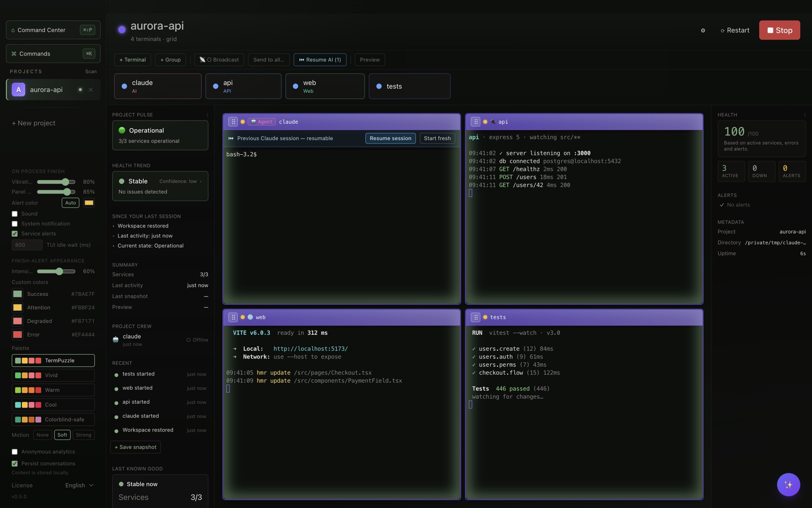Click the Alert color yellow swatch
Image resolution: width=812 pixels, height=508 pixels.
tap(89, 203)
